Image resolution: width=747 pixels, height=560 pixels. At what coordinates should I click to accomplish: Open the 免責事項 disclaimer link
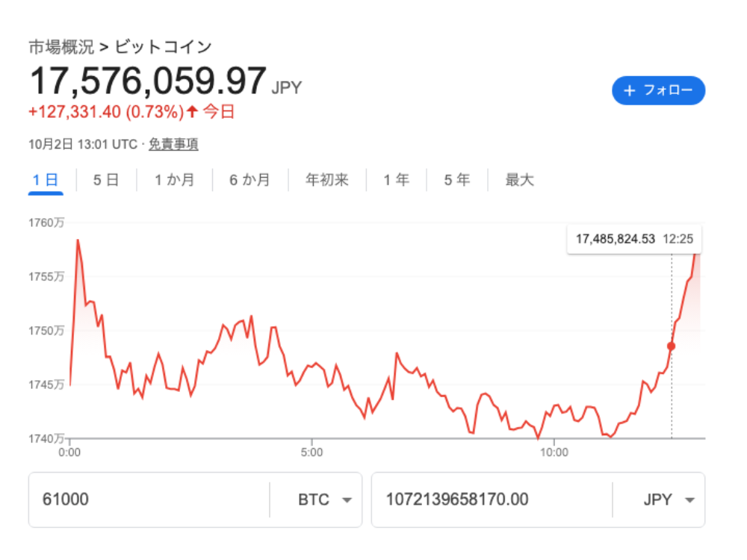click(x=173, y=144)
